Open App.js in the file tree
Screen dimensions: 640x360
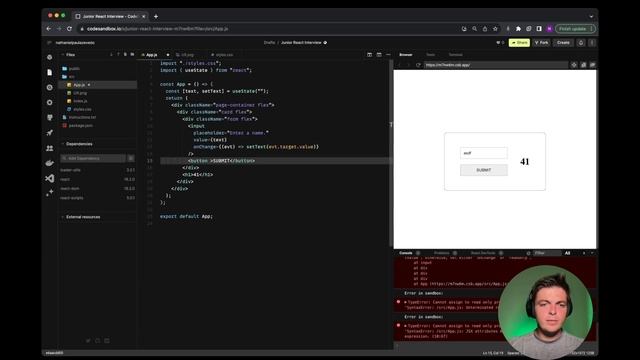(x=79, y=85)
